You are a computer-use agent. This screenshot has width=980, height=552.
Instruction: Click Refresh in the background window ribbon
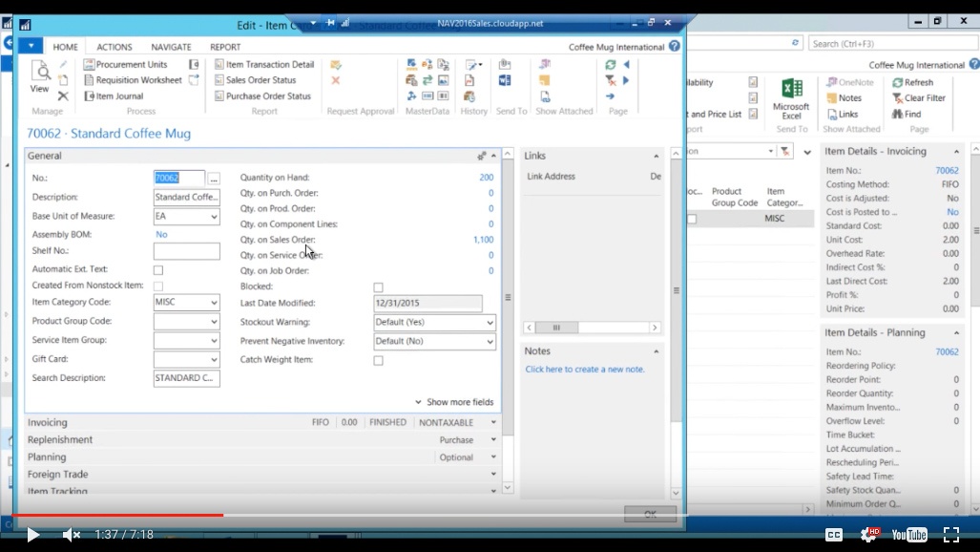(x=912, y=82)
